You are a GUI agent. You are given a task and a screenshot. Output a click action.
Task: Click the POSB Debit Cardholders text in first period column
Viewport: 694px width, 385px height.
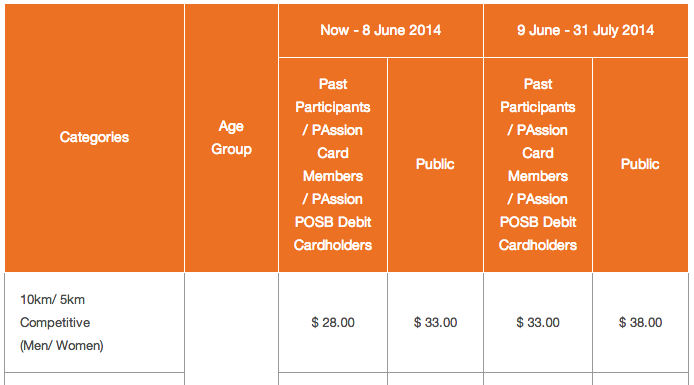[x=333, y=234]
